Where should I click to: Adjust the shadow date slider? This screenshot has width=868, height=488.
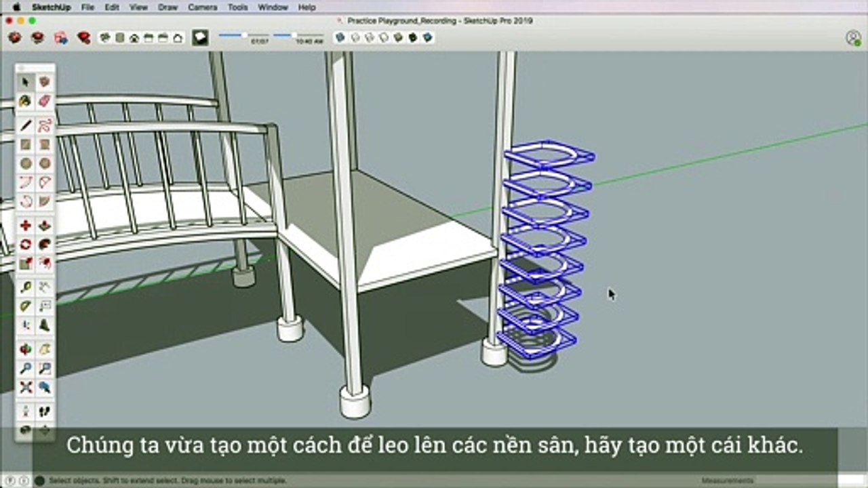[x=244, y=35]
